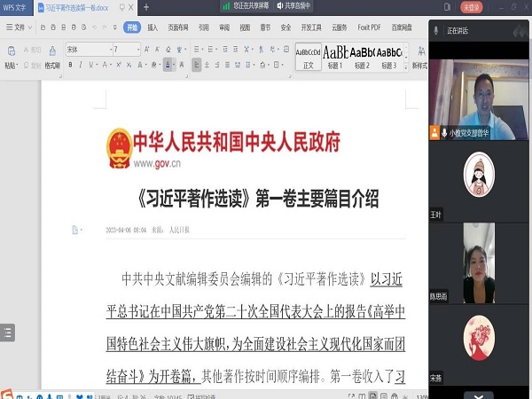Select the 正文 body text style
This screenshot has width=532, height=399.
[309, 57]
